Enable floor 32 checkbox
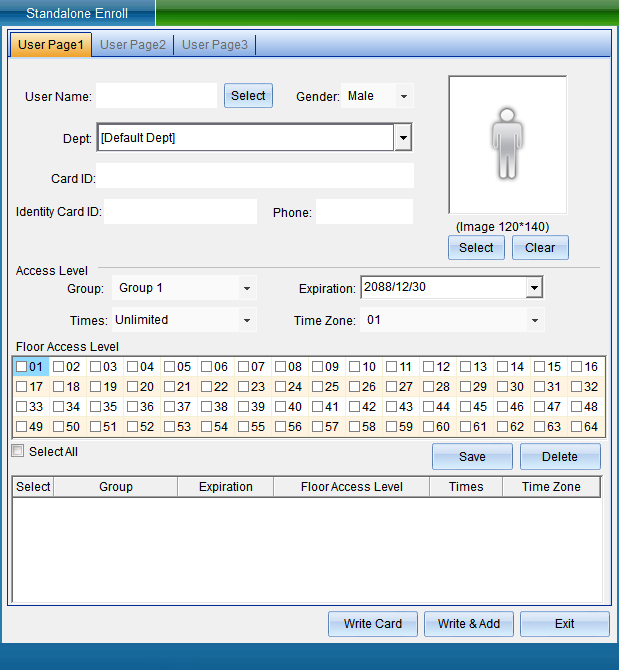Image resolution: width=619 pixels, height=670 pixels. click(x=576, y=387)
